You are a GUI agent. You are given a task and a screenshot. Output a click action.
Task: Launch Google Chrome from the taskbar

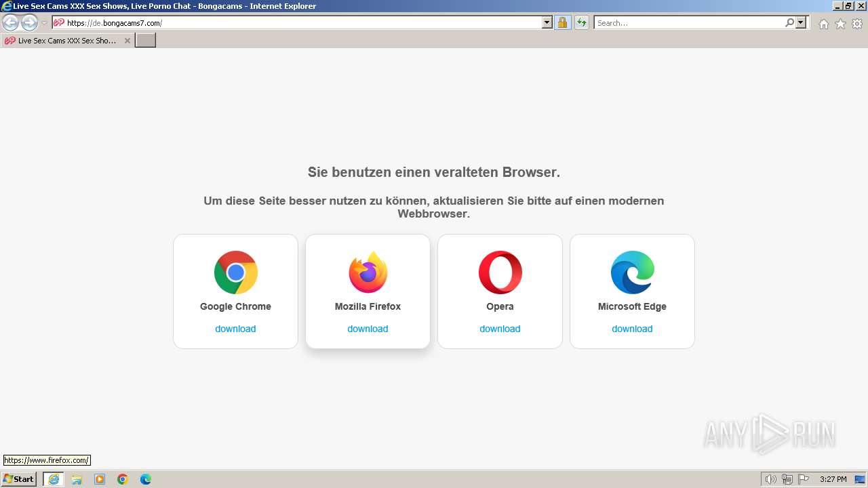pyautogui.click(x=123, y=479)
